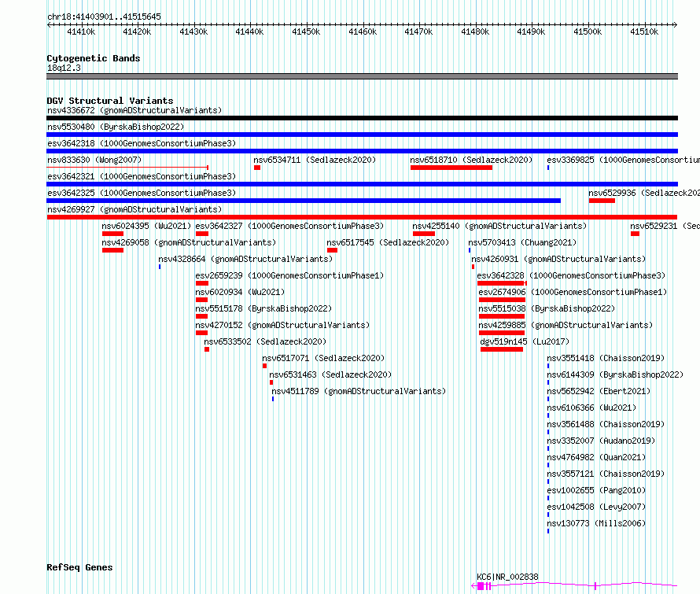
Task: Click nsv4259885 (gnomADStructuralVariants) label
Action: 566,325
